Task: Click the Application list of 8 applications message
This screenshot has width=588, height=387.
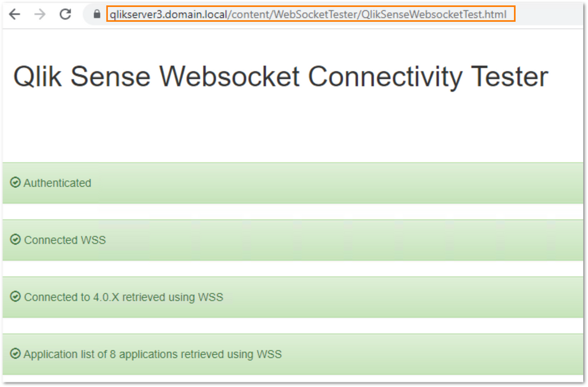Action: click(x=152, y=354)
